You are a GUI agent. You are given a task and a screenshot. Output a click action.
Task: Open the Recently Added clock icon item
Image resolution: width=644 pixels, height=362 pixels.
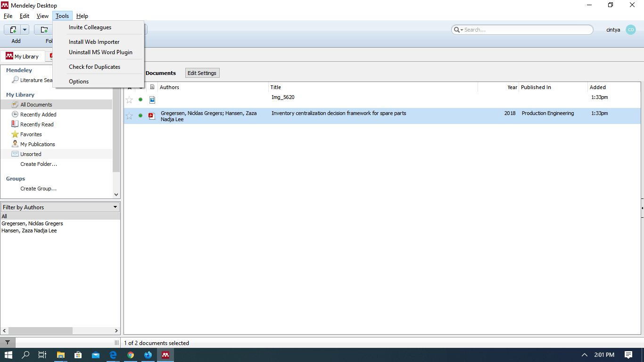click(x=15, y=115)
